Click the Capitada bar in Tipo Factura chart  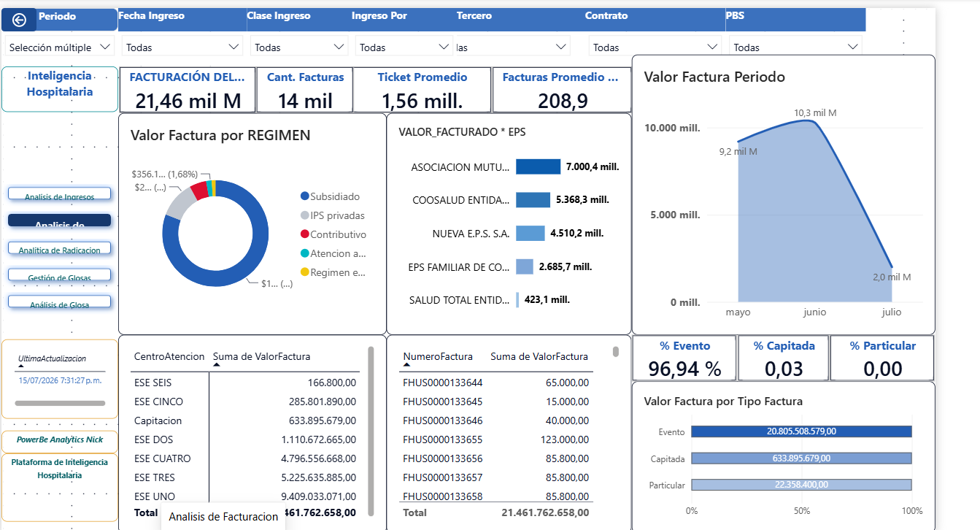(801, 458)
